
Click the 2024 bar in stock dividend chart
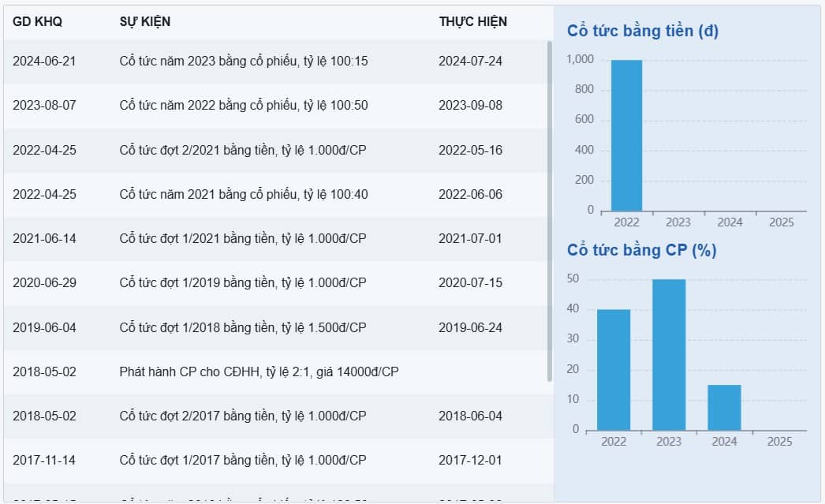point(724,408)
